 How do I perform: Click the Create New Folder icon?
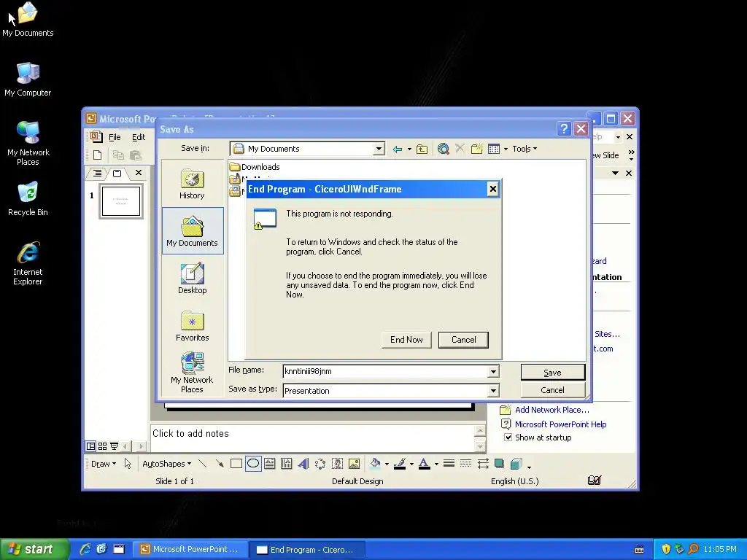pyautogui.click(x=477, y=149)
